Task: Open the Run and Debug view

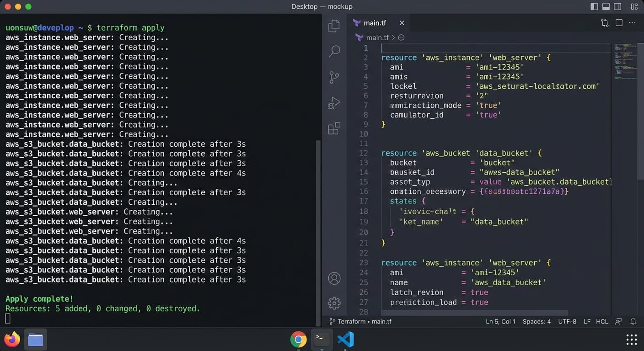Action: pos(334,103)
